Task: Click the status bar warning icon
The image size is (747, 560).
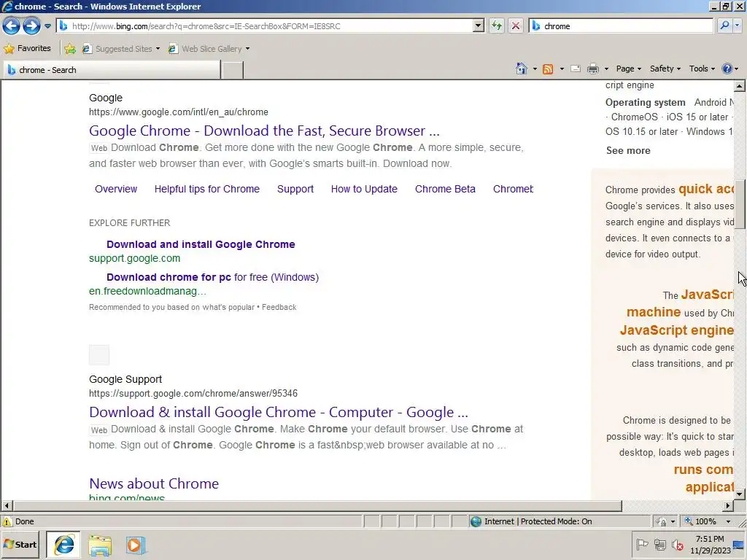Action: pyautogui.click(x=7, y=521)
